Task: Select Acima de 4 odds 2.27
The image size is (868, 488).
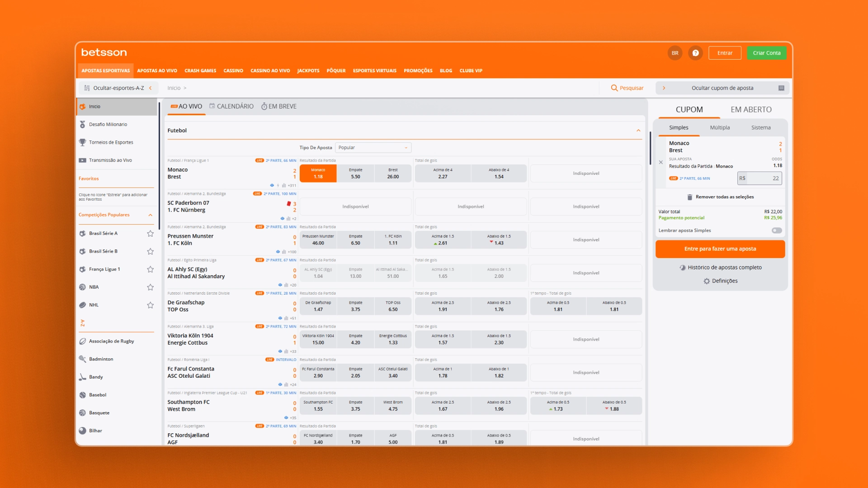Action: [x=443, y=174]
